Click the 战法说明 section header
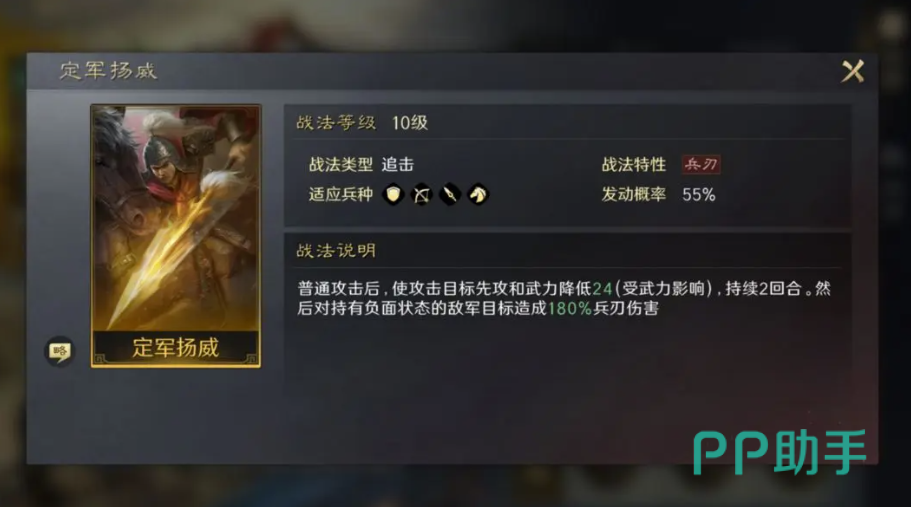This screenshot has height=507, width=911. pyautogui.click(x=336, y=251)
